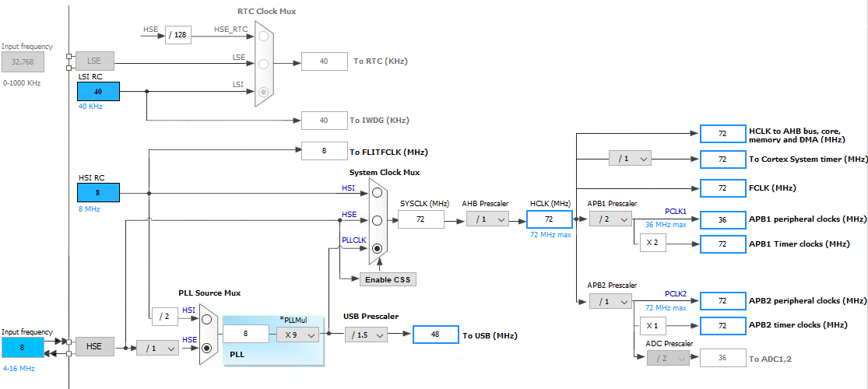This screenshot has height=389, width=868.
Task: Select LSI in RTC Clock Mux
Action: click(x=263, y=91)
